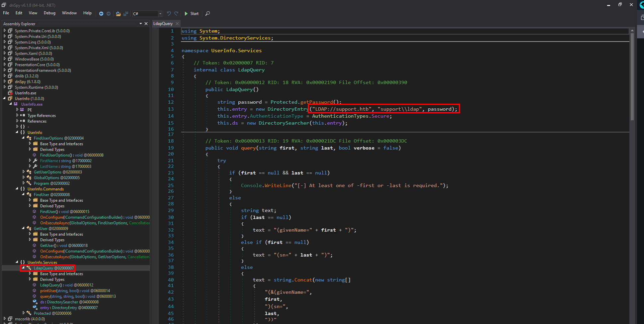The image size is (644, 324).
Task: Open the Search magnifier tool
Action: (208, 14)
